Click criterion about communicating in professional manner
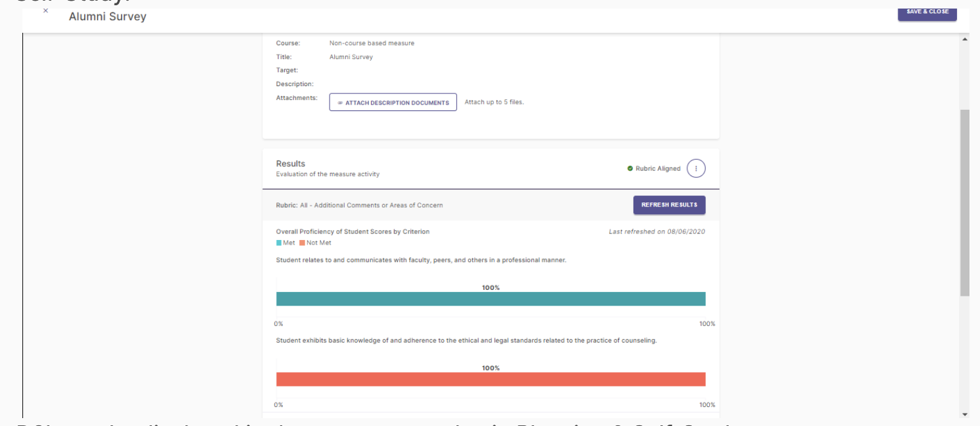Viewport: 980px width, 426px height. coord(421,260)
